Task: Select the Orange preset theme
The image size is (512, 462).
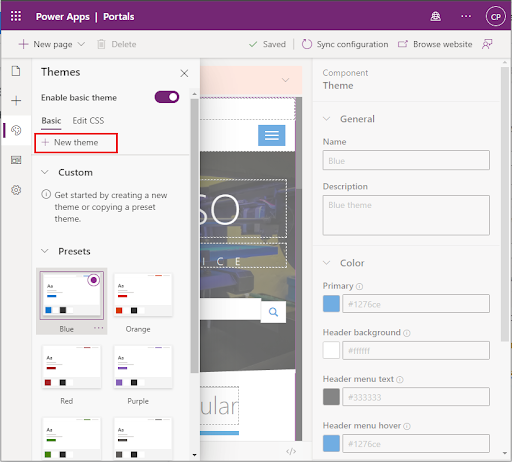Action: (x=143, y=295)
